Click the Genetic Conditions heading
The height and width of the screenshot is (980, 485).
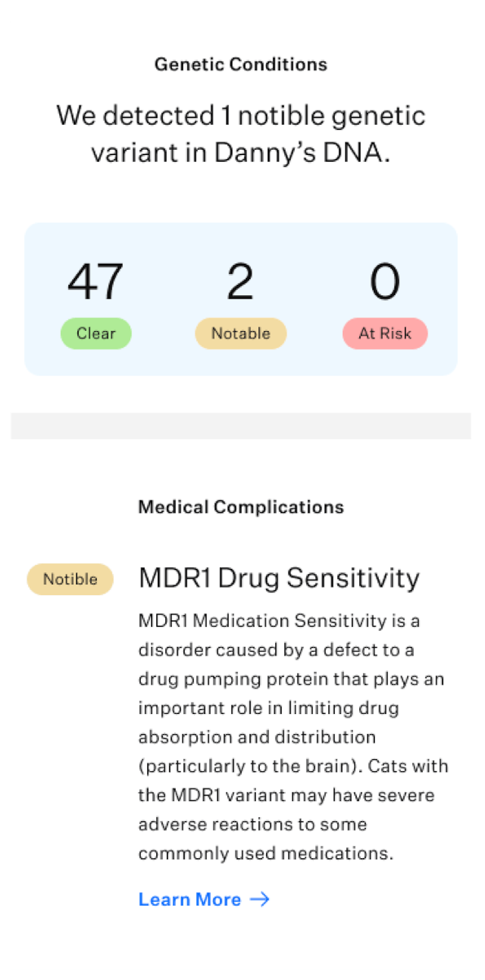tap(241, 64)
